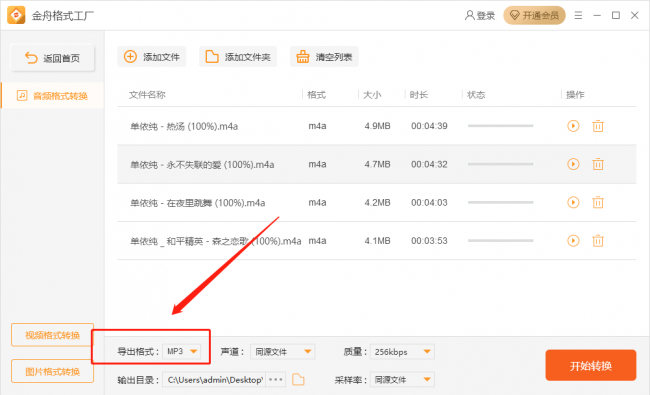Click the 00:03:53 duration cell
Screen dimensions: 650x395
[429, 240]
